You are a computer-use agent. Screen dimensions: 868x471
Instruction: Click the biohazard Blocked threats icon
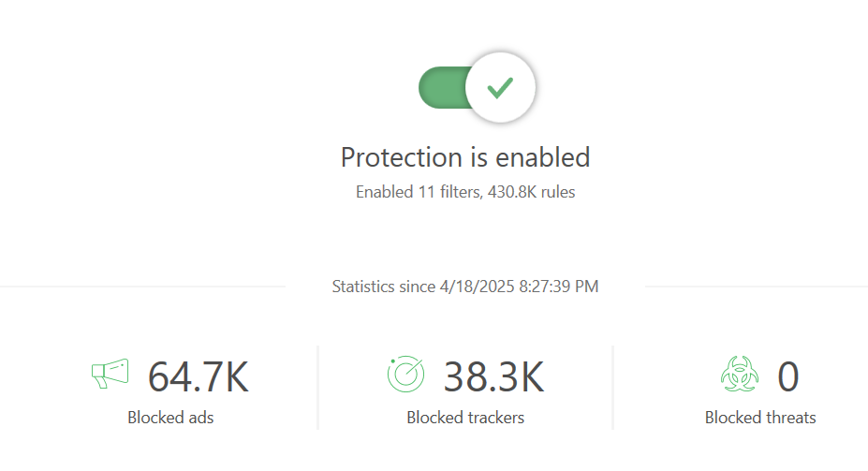coord(738,375)
